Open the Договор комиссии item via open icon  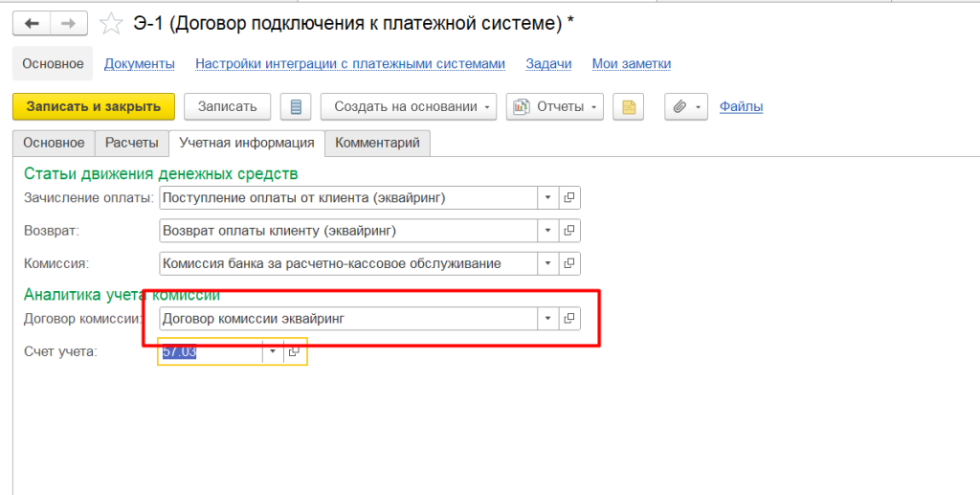coord(568,319)
